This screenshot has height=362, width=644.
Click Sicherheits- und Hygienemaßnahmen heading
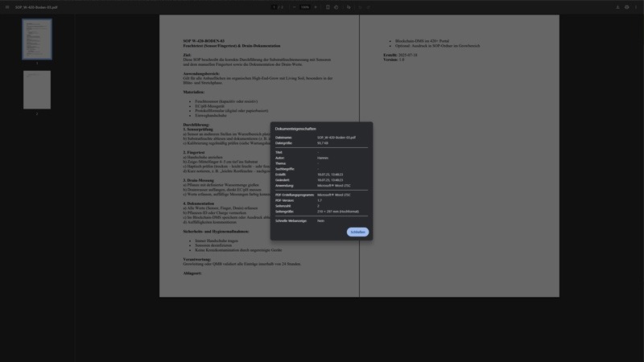coord(216,232)
